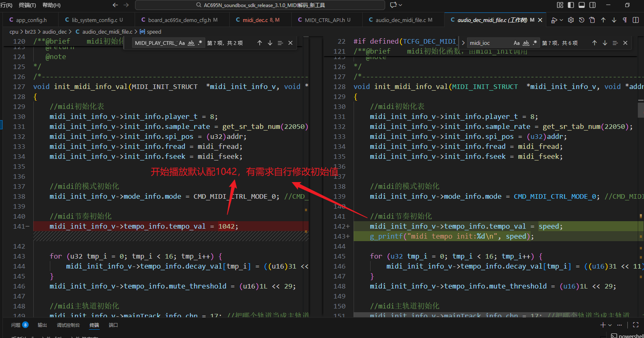Image resolution: width=644 pixels, height=338 pixels.
Task: Click find in selection in left find widget
Action: click(280, 43)
